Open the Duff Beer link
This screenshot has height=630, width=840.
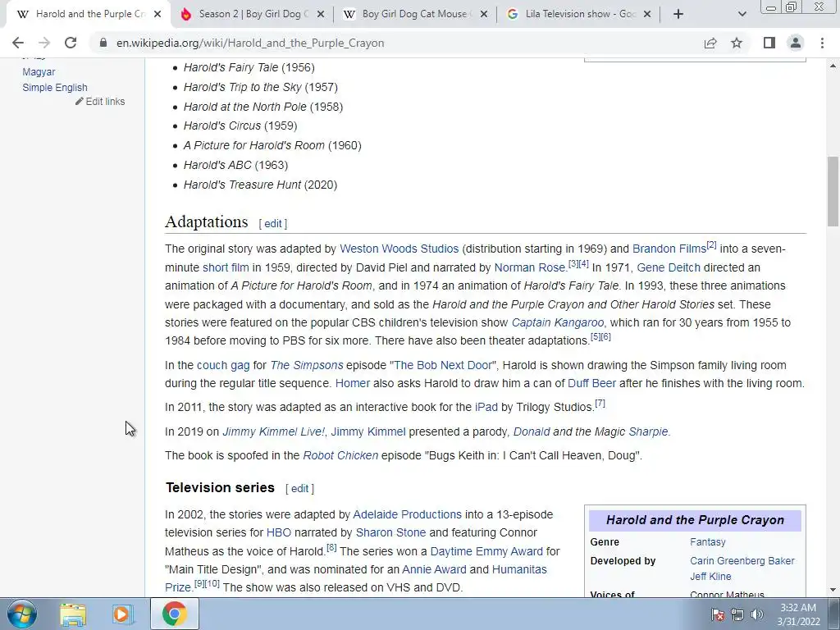tap(591, 384)
